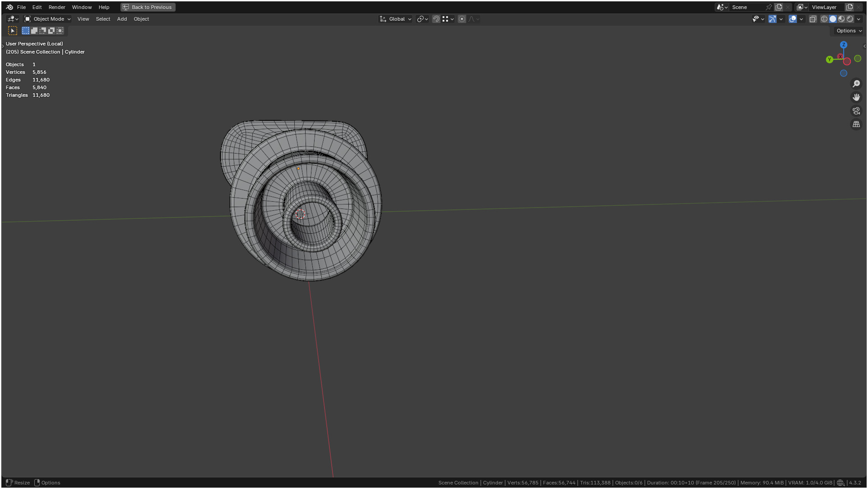Toggle X-Ray view button
The width and height of the screenshot is (868, 489).
tap(813, 19)
